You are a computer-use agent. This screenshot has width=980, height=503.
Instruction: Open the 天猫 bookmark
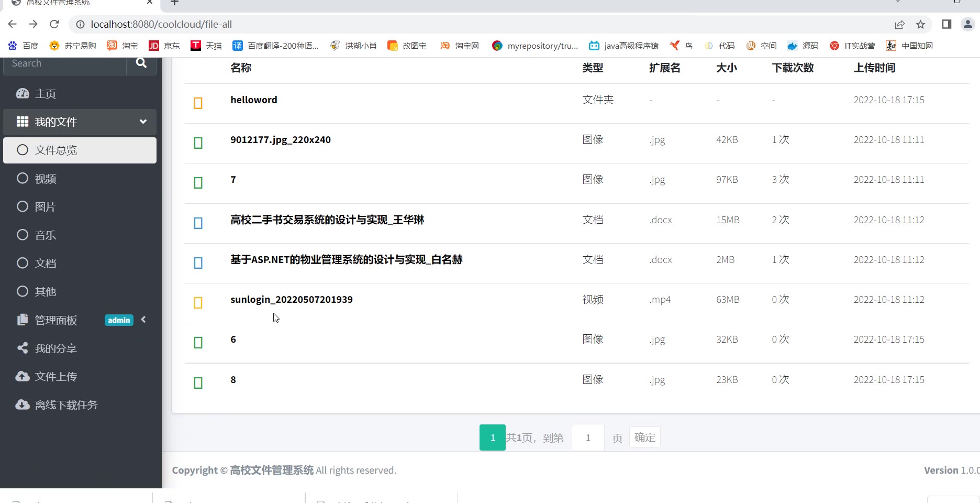tap(206, 46)
